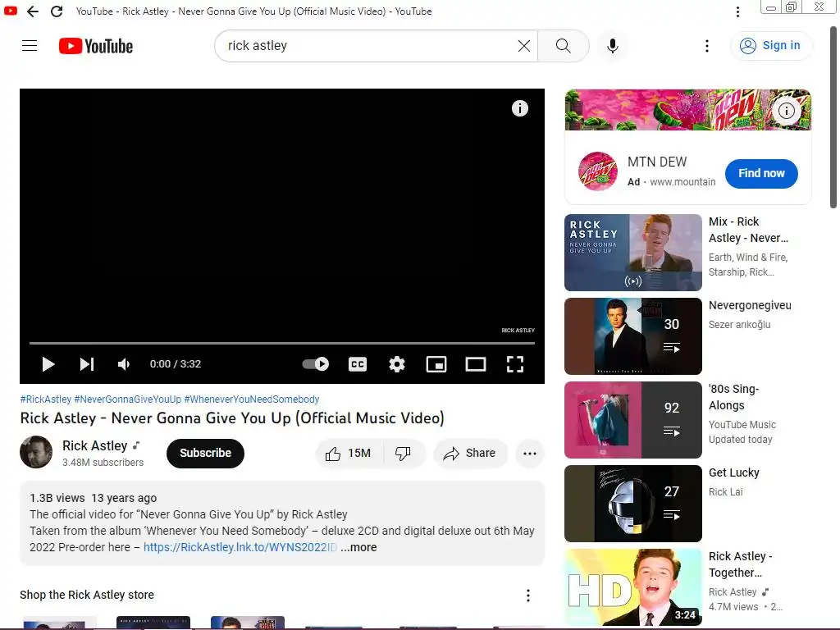Go back with browser back arrow
Screen dimensions: 840x630
33,11
